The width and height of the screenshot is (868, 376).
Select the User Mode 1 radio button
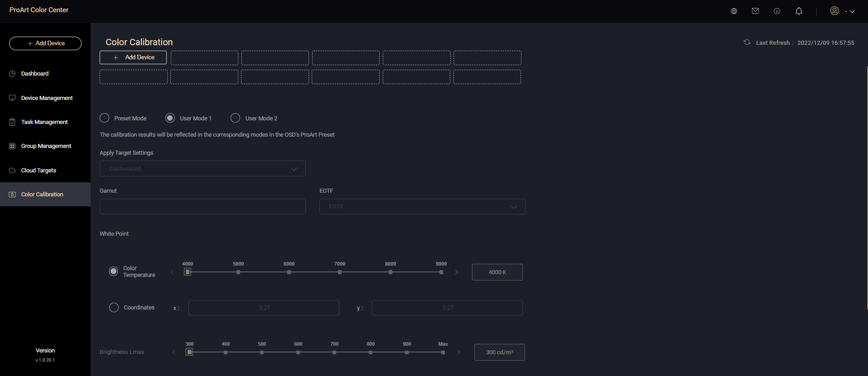(170, 118)
